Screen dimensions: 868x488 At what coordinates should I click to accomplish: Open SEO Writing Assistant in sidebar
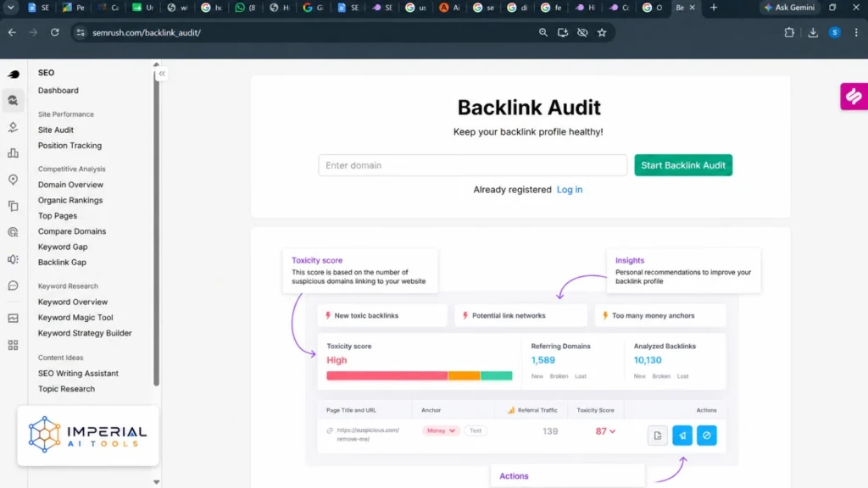click(78, 374)
